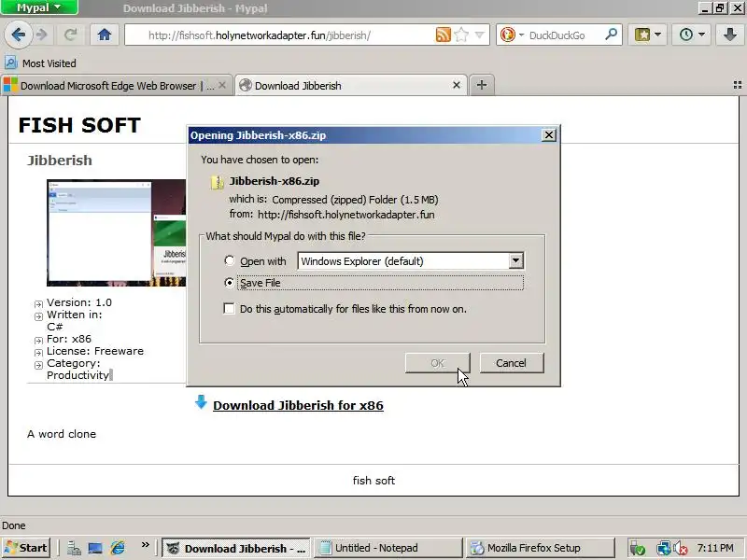Screen dimensions: 747x560
Task: Open the downloads arrow button
Action: click(x=729, y=35)
